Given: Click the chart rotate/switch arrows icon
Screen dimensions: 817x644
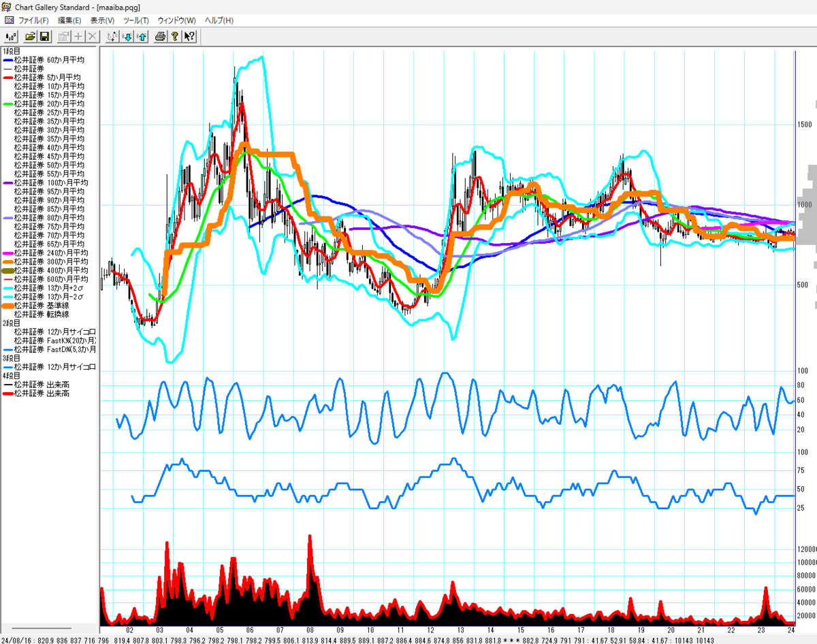Looking at the screenshot, I should point(112,36).
